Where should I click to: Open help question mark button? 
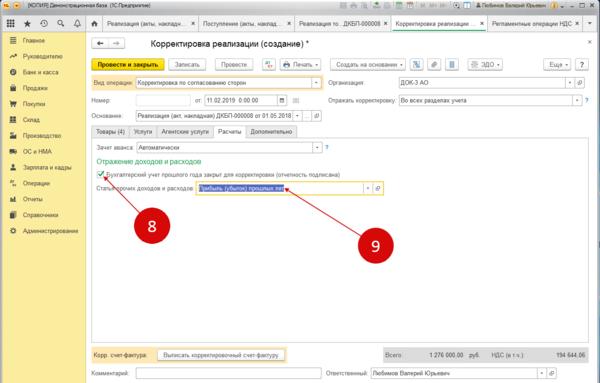(582, 65)
